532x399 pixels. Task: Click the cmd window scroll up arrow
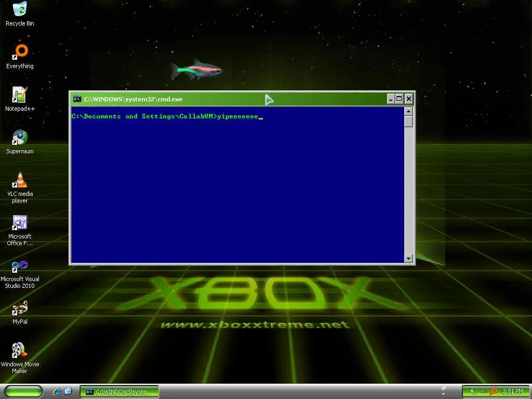[x=408, y=111]
